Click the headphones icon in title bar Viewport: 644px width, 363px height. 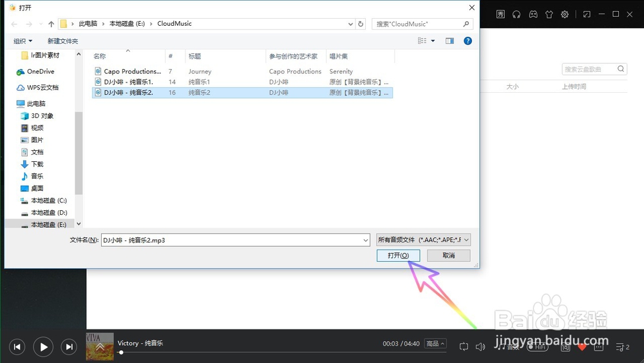pyautogui.click(x=516, y=14)
